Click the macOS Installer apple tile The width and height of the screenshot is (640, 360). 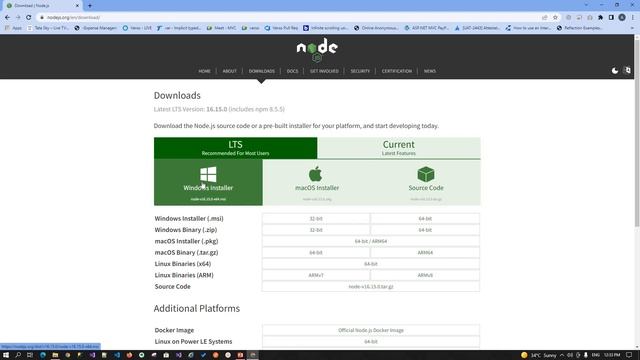click(x=317, y=182)
